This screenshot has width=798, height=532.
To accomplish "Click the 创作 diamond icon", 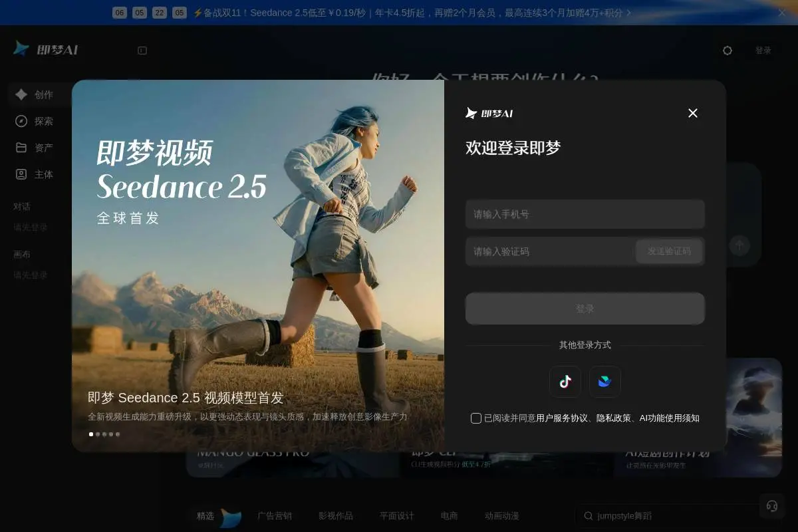I will [21, 94].
